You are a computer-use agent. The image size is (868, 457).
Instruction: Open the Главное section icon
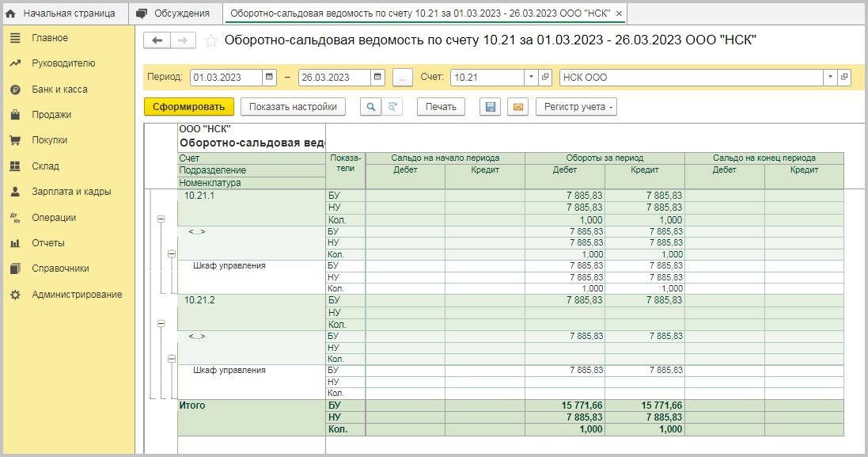[15, 38]
